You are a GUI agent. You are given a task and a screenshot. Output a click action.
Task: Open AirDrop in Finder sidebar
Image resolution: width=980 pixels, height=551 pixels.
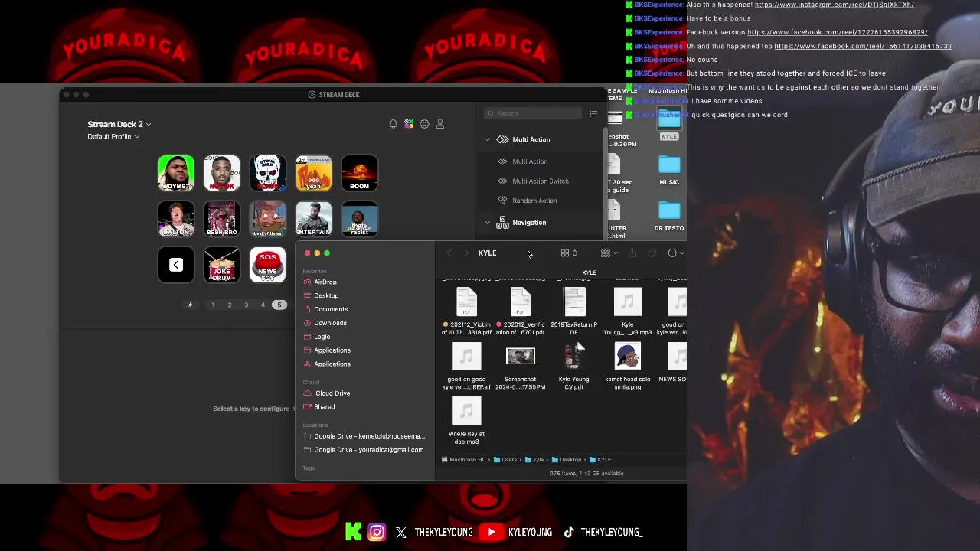325,282
